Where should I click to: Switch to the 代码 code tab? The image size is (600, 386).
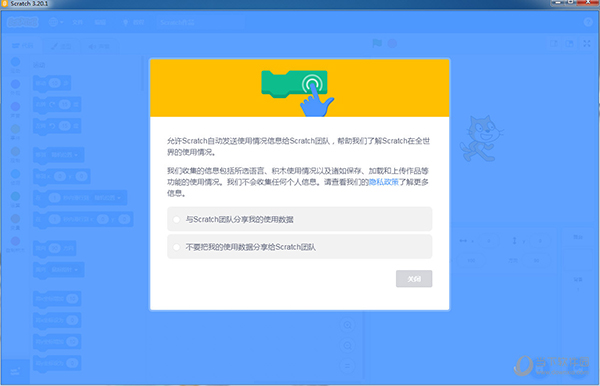point(23,46)
